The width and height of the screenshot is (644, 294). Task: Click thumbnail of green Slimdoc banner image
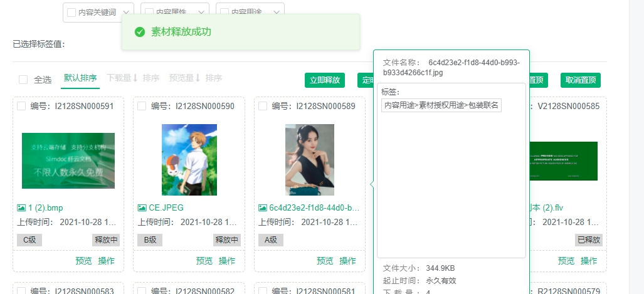tap(68, 160)
